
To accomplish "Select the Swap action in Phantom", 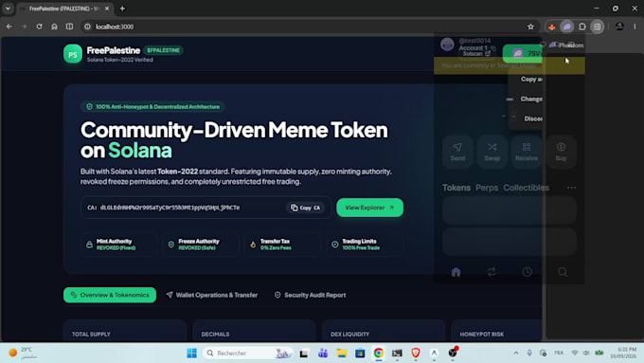I will click(492, 152).
